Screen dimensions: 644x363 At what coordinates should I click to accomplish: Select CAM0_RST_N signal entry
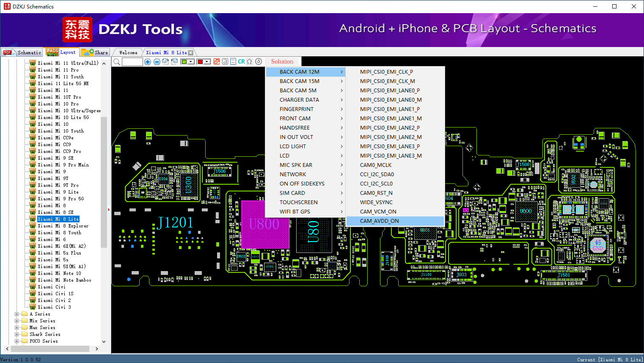click(395, 193)
